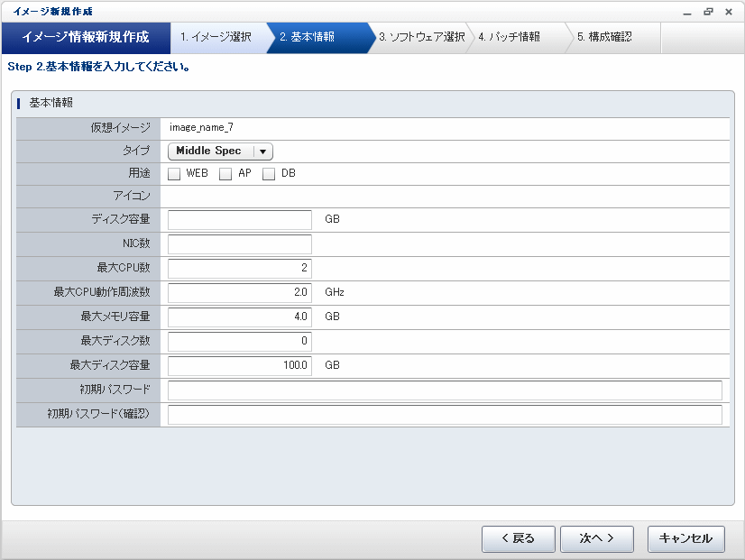Screen dimensions: 745x560
Task: Click the 最大CPU数 field
Action: click(x=240, y=269)
